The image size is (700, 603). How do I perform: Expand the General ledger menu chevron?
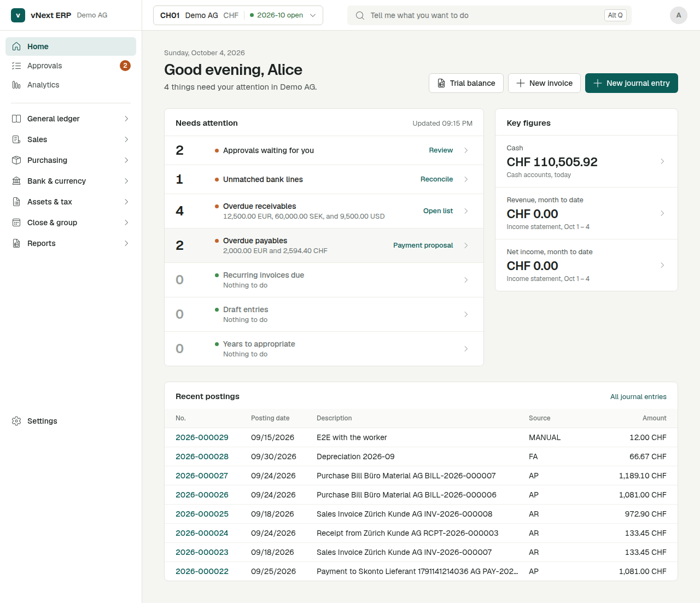[x=126, y=119]
